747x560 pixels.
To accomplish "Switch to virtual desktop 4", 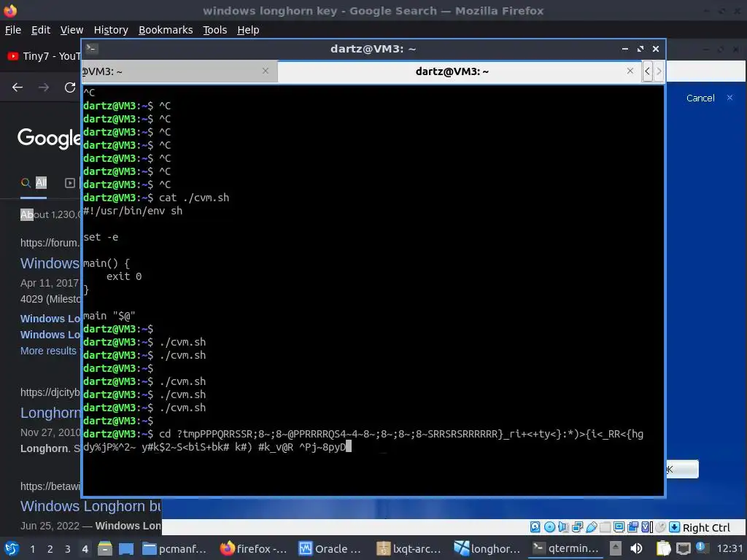I will (x=85, y=549).
